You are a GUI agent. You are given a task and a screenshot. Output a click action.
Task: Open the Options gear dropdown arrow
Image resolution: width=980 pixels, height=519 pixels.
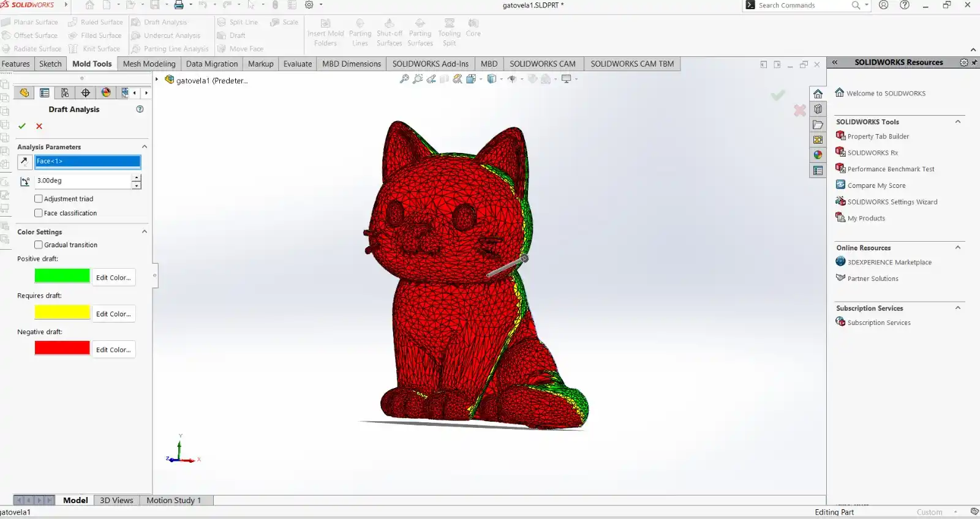click(x=321, y=5)
